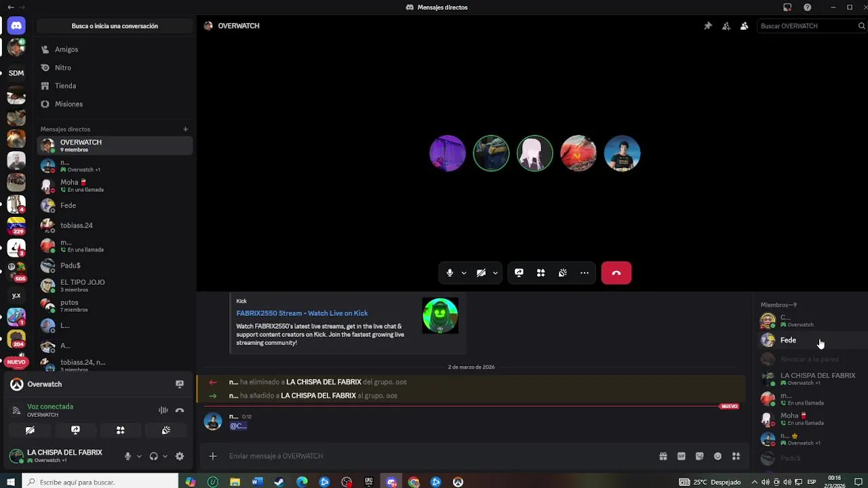
Task: Open user settings gear
Action: [x=180, y=456]
